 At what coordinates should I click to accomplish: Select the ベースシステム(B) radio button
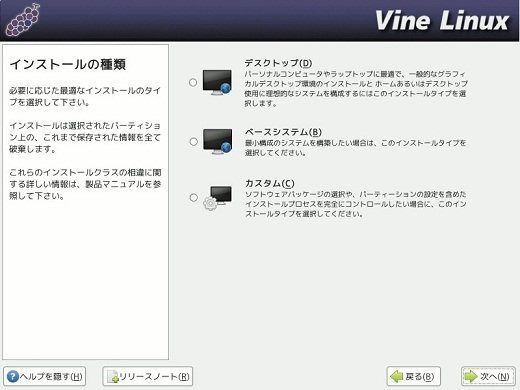coord(193,142)
